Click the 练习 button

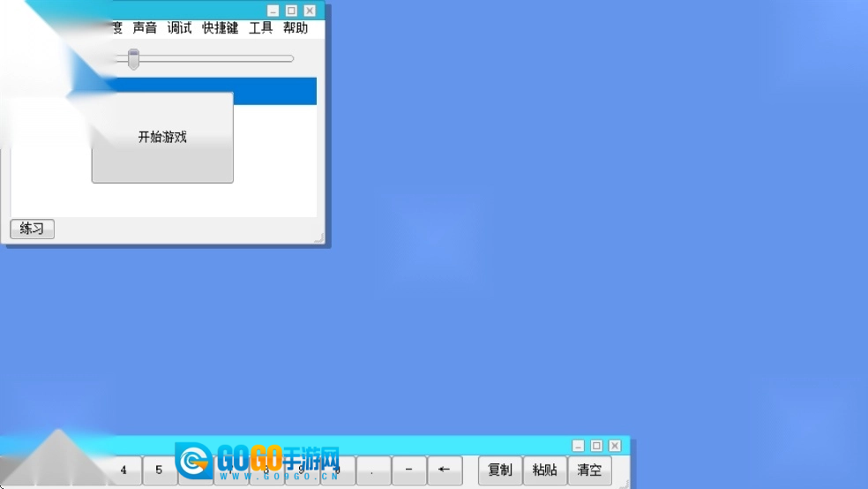pos(32,229)
